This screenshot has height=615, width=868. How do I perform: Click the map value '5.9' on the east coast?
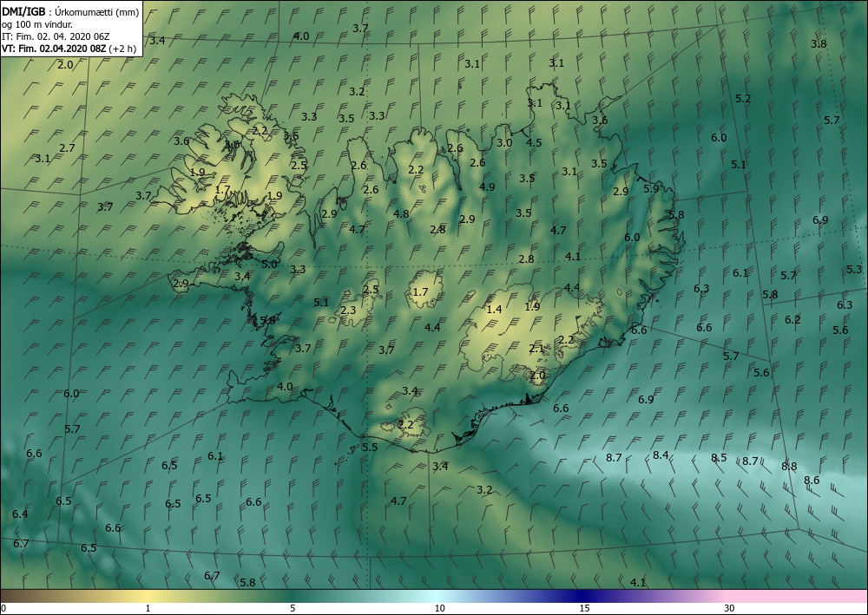click(652, 188)
